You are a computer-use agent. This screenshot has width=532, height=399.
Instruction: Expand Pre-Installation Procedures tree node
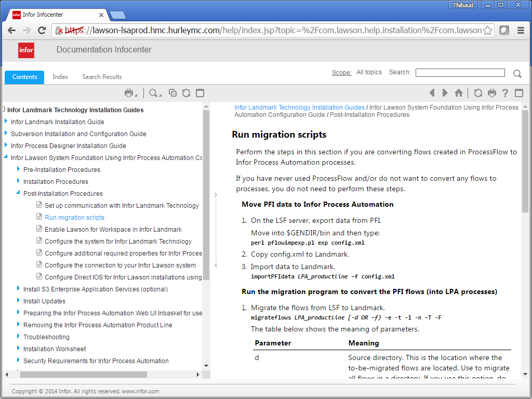(x=18, y=169)
